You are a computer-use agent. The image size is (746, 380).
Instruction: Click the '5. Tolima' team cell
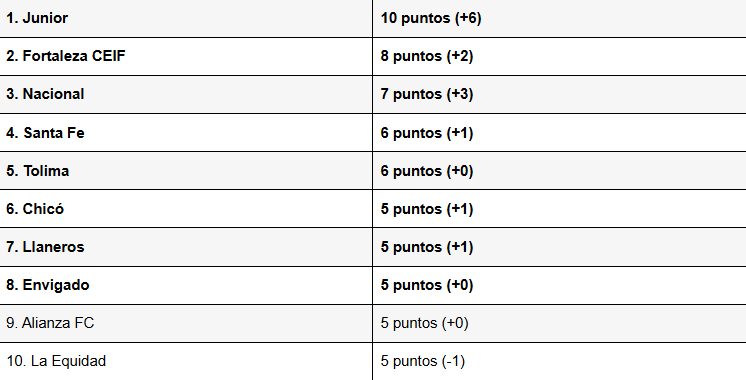(186, 171)
